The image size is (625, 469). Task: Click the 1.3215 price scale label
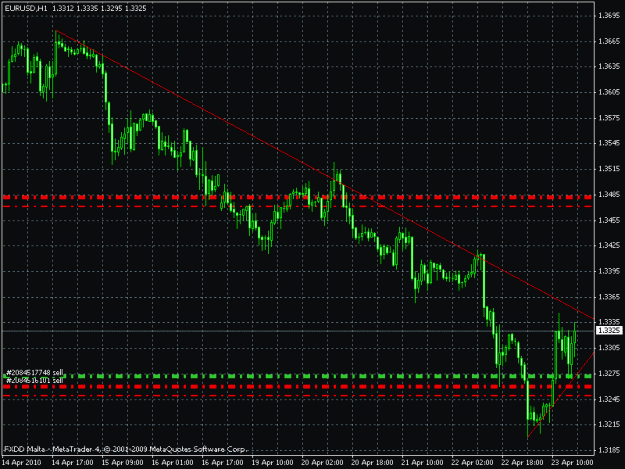(609, 424)
